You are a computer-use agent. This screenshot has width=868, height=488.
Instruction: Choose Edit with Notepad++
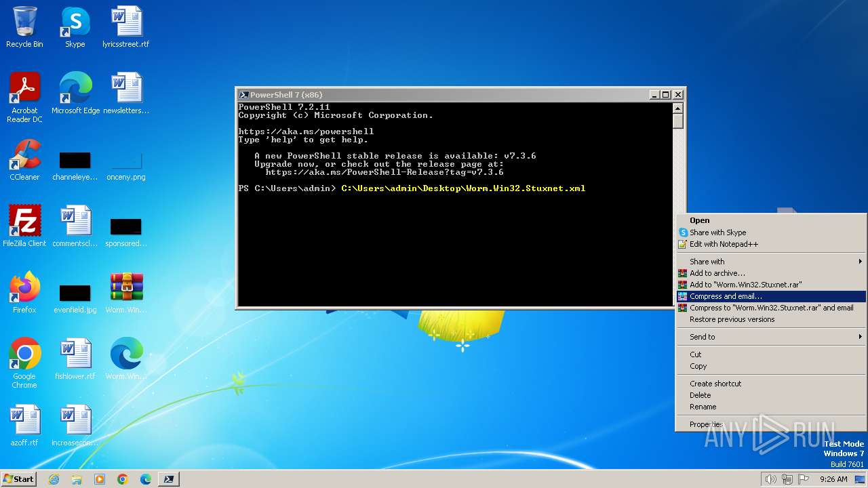point(770,244)
